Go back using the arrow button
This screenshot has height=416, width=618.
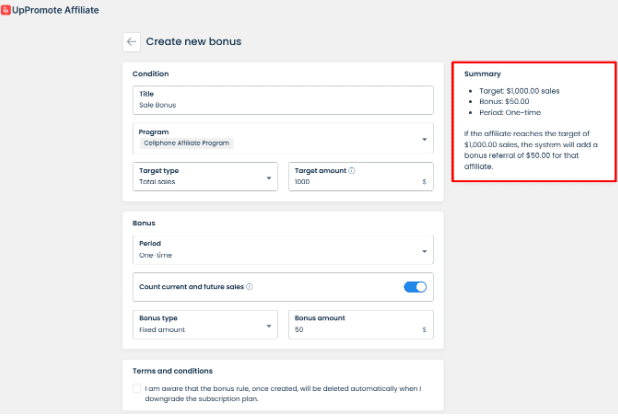[132, 42]
